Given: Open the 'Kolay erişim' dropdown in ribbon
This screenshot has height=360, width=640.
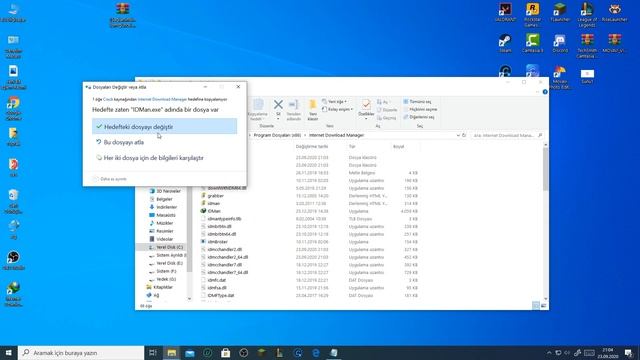Looking at the screenshot, I should point(338,109).
